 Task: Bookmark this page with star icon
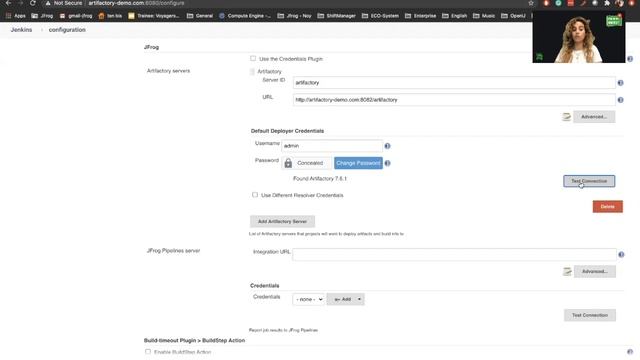[531, 3]
